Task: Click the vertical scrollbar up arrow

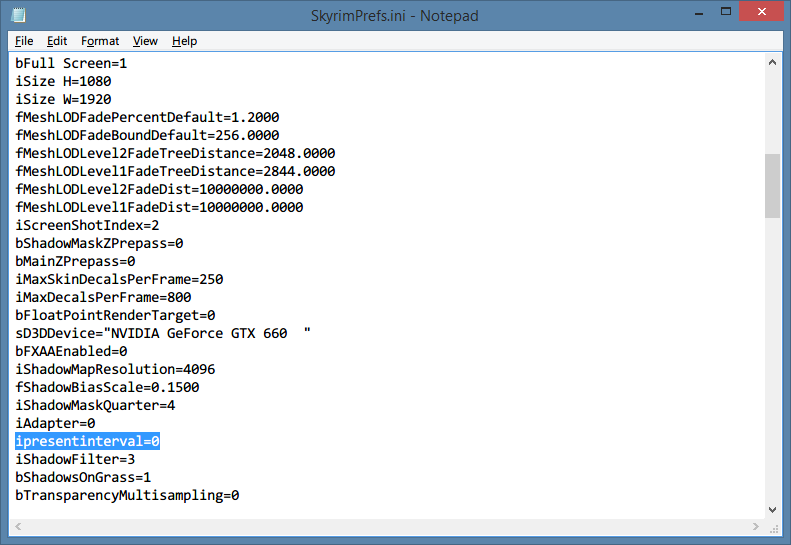Action: tap(772, 62)
